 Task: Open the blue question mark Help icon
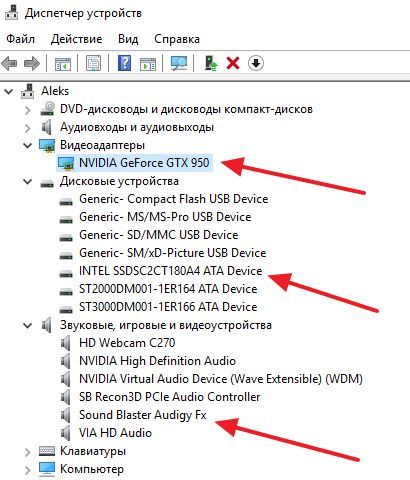click(x=124, y=63)
